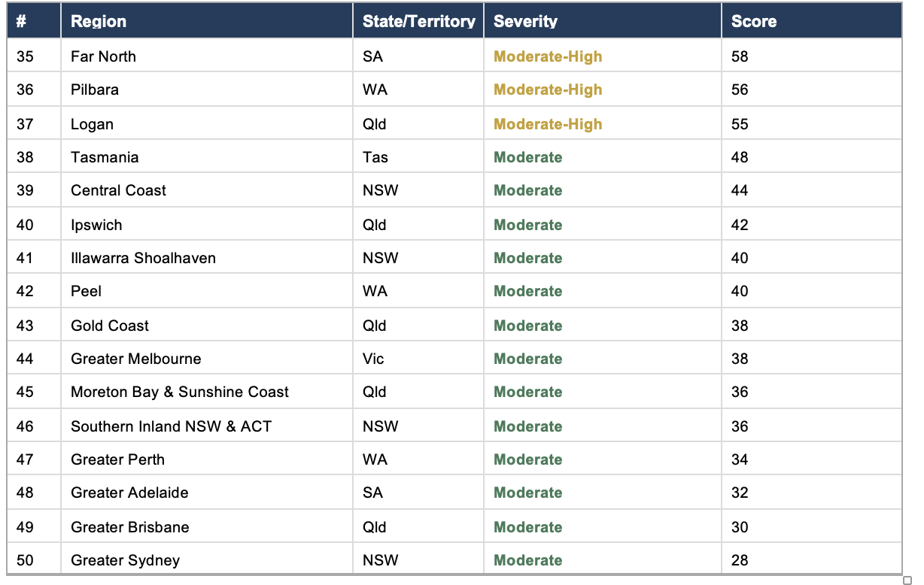
Task: Click score value 28
Action: (740, 560)
